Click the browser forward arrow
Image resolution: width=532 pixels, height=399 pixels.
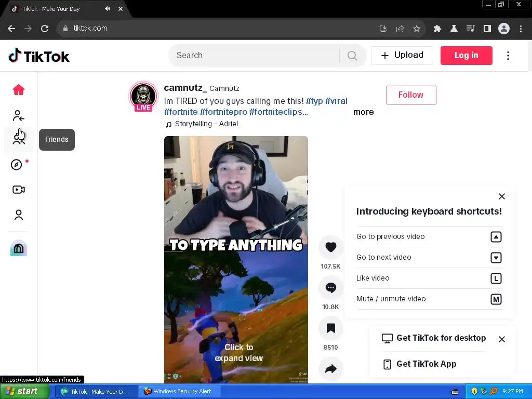28,29
